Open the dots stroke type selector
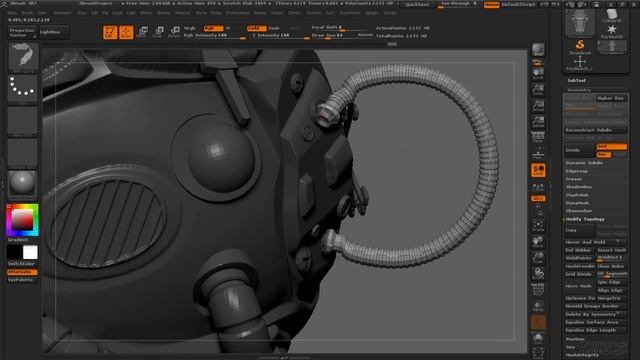640x360 pixels. tap(23, 89)
